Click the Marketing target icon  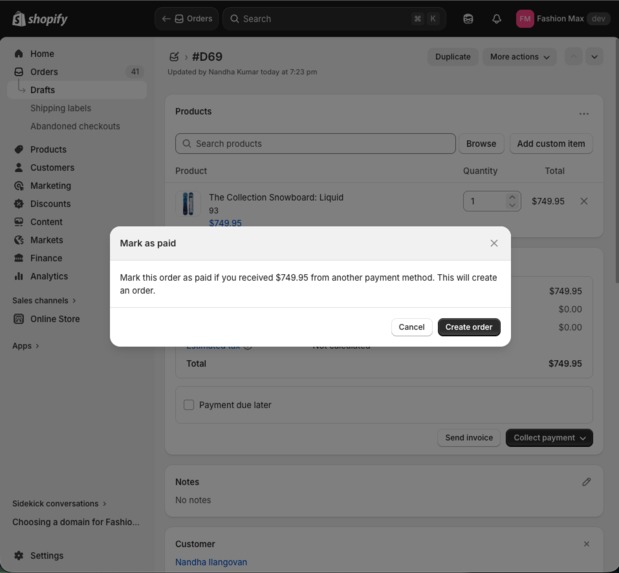tap(19, 186)
